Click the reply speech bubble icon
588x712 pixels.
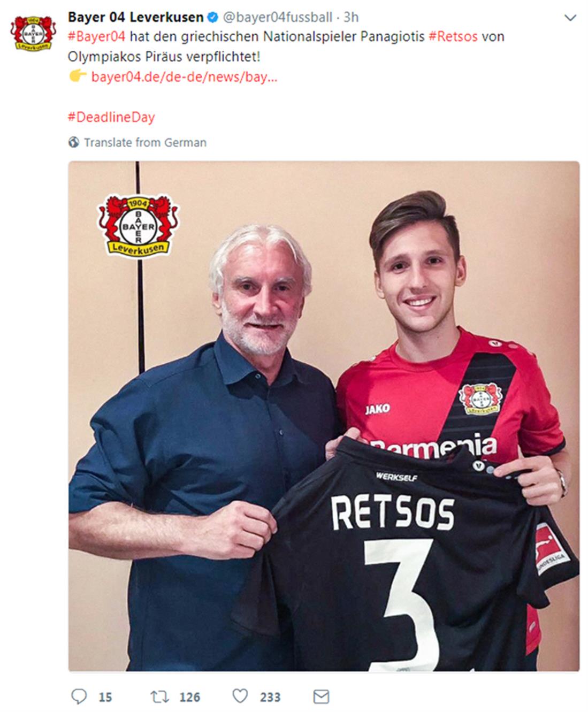(79, 696)
